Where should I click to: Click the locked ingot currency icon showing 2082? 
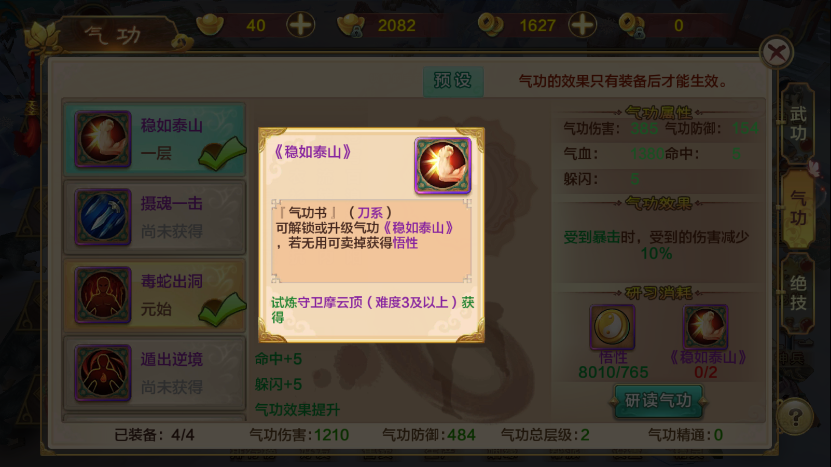350,25
